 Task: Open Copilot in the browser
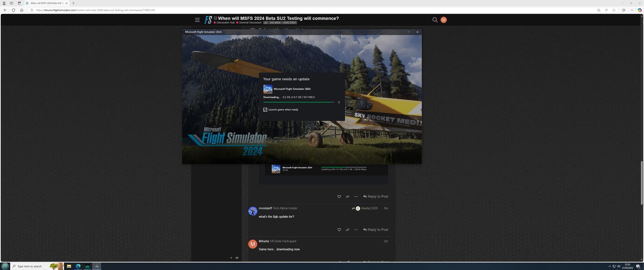pos(640,10)
